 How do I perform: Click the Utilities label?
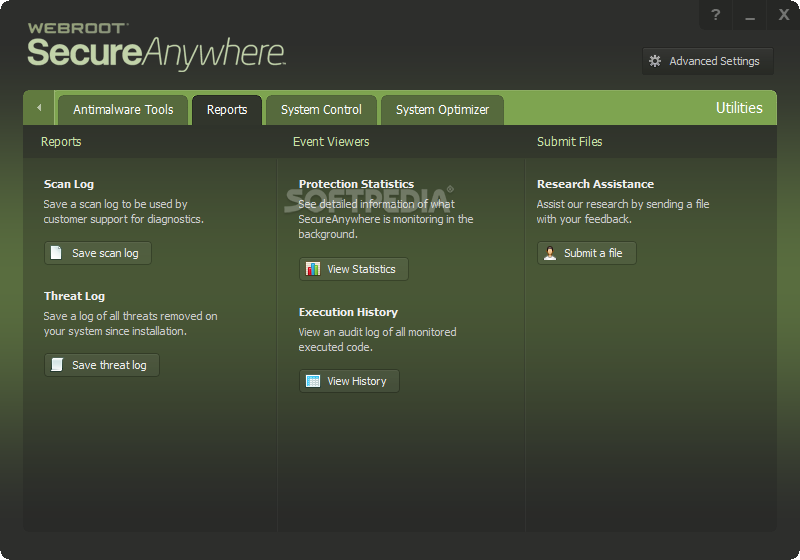coord(739,108)
